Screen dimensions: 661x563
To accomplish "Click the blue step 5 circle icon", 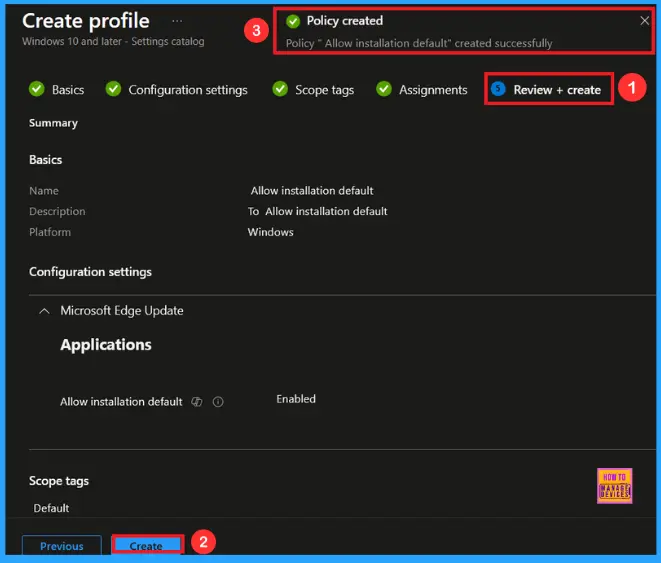I will (498, 89).
